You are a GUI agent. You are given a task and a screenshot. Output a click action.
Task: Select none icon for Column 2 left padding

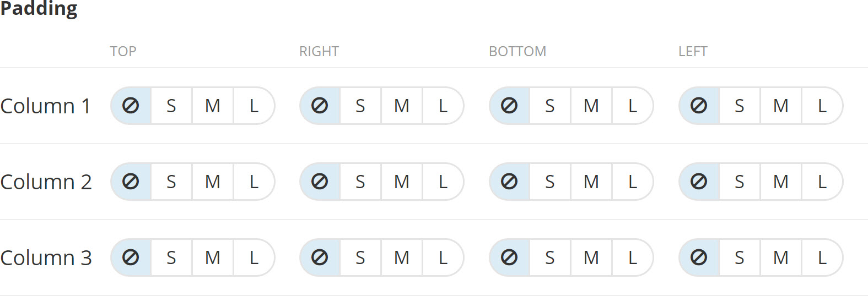pyautogui.click(x=699, y=182)
